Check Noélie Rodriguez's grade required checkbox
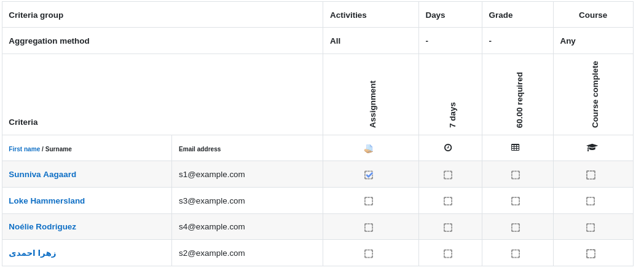 tap(515, 228)
